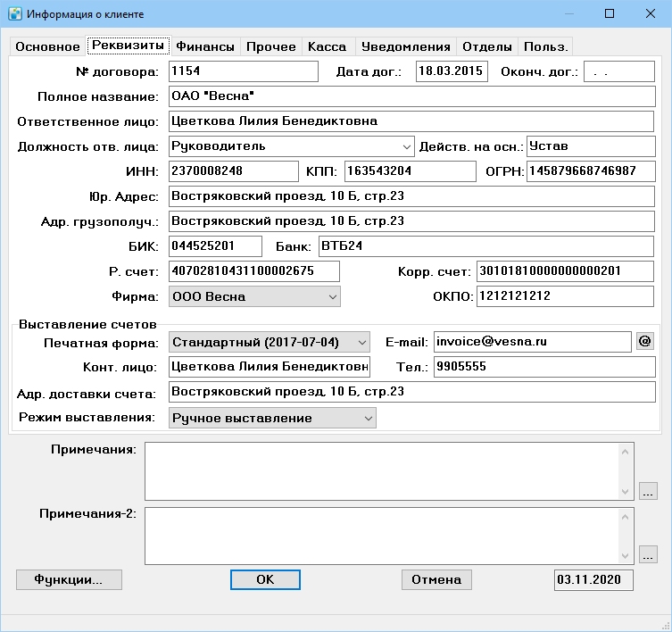The width and height of the screenshot is (672, 632).
Task: Close the Информация о клиенте window
Action: point(651,13)
